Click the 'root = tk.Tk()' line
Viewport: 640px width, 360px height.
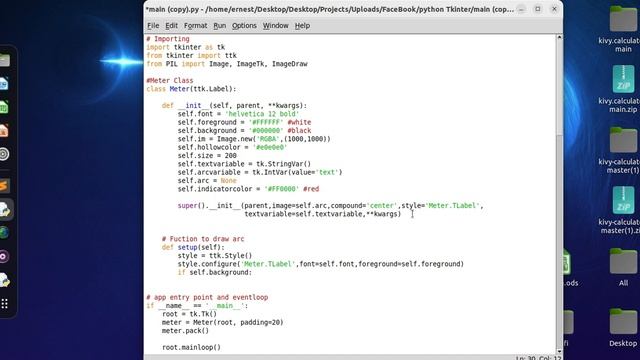point(189,314)
